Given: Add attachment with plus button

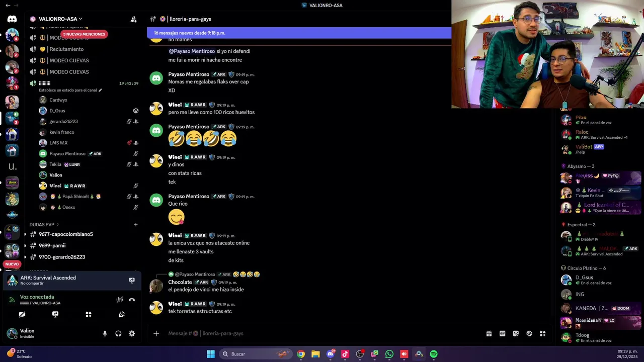Looking at the screenshot, I should coord(156,333).
